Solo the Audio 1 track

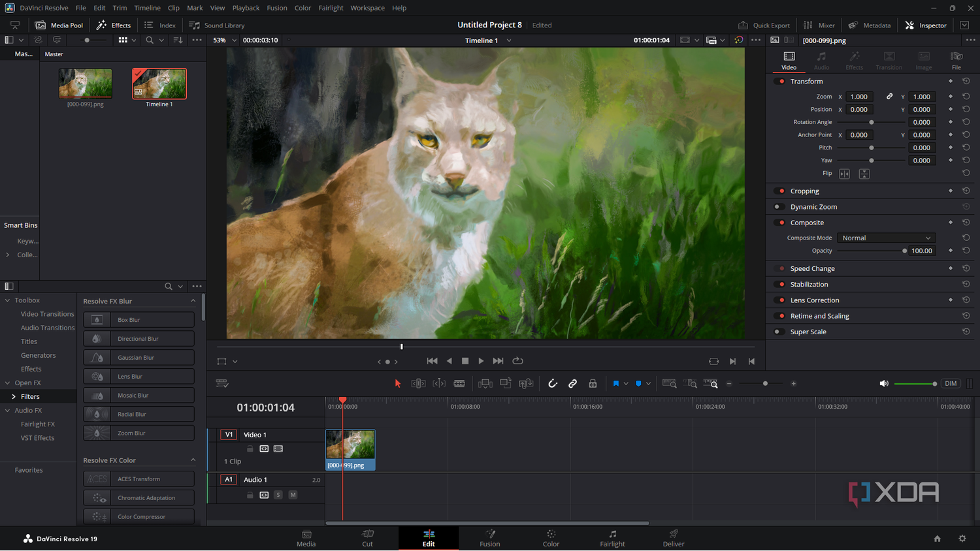pos(278,495)
